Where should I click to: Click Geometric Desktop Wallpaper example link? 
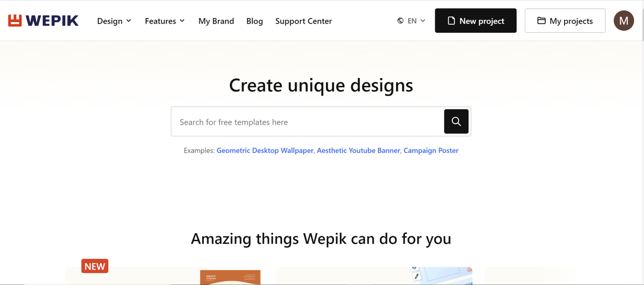coord(265,150)
